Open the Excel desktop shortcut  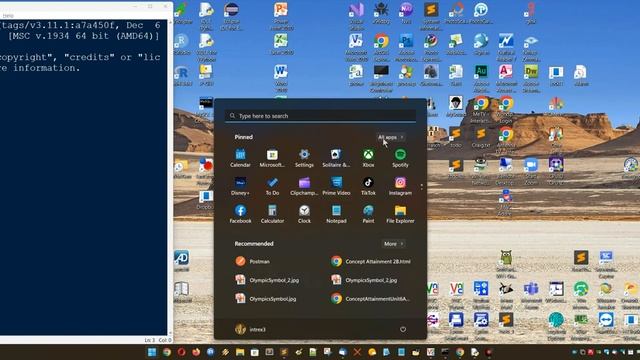pos(281,44)
